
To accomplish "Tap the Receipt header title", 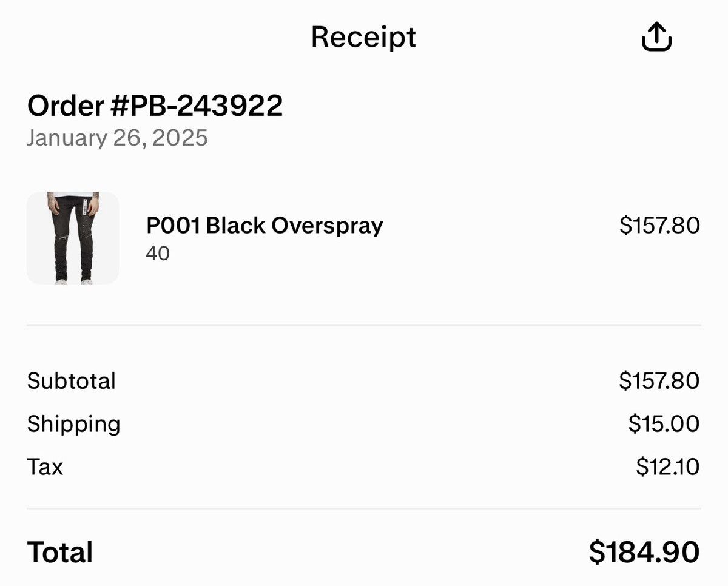I will click(x=363, y=37).
